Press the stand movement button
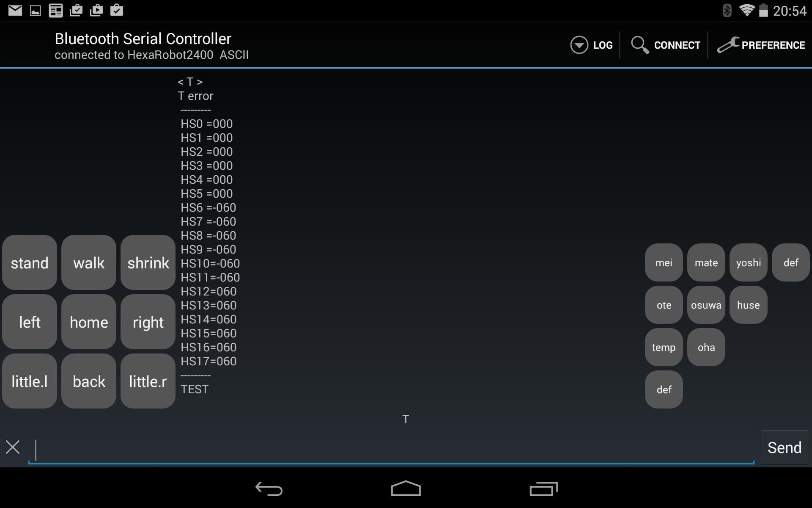The image size is (812, 508). [30, 262]
